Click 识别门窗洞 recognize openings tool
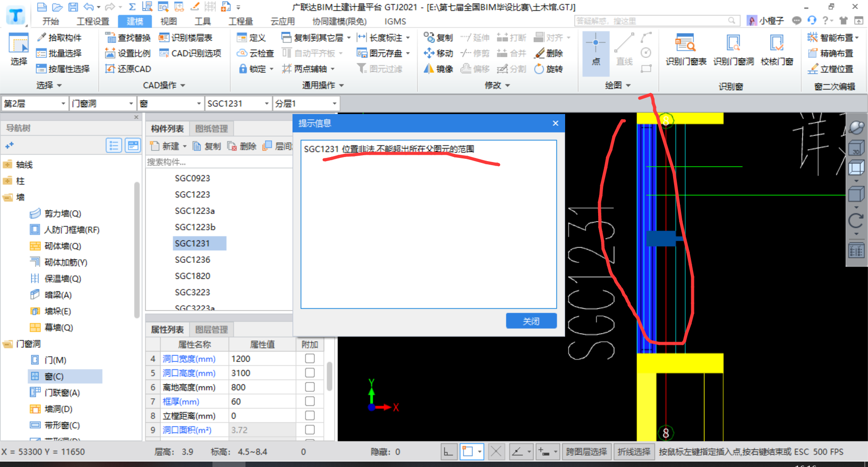 (x=733, y=50)
